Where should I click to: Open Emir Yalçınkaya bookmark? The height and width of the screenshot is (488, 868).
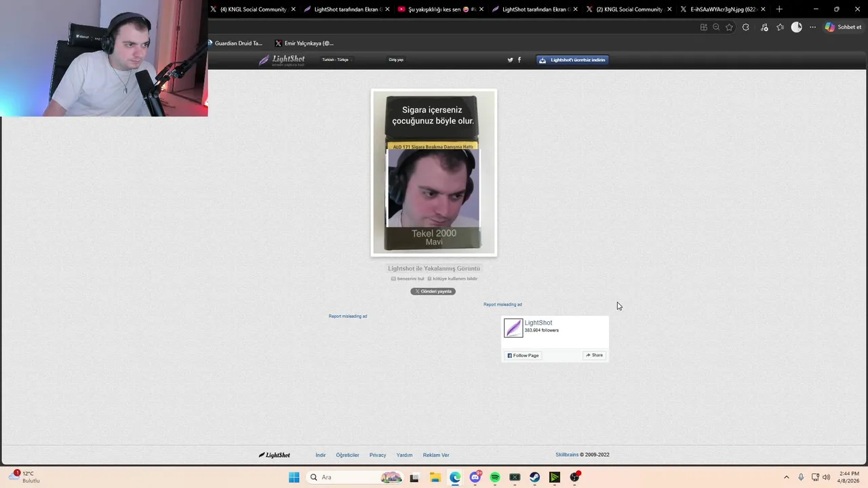(x=304, y=43)
